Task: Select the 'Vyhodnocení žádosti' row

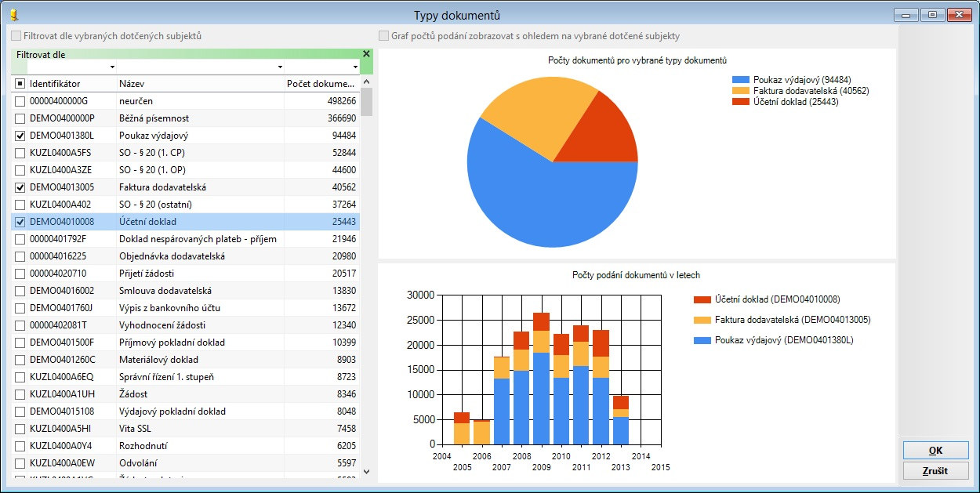Action: tap(186, 325)
